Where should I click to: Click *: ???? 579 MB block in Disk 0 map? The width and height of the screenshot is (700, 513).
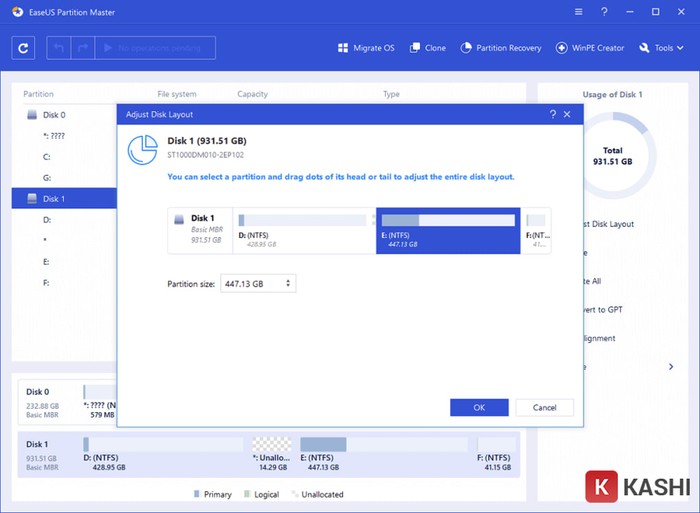pos(99,402)
